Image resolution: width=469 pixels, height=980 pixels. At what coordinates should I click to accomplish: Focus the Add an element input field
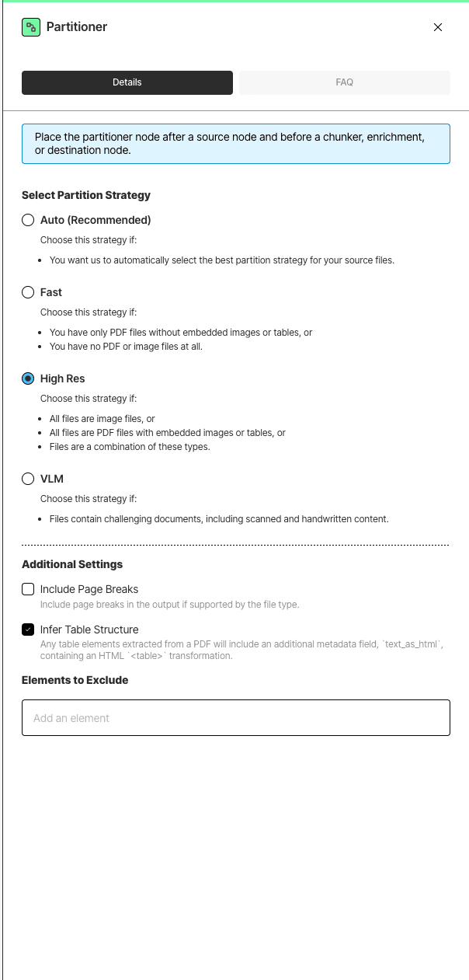coord(236,718)
